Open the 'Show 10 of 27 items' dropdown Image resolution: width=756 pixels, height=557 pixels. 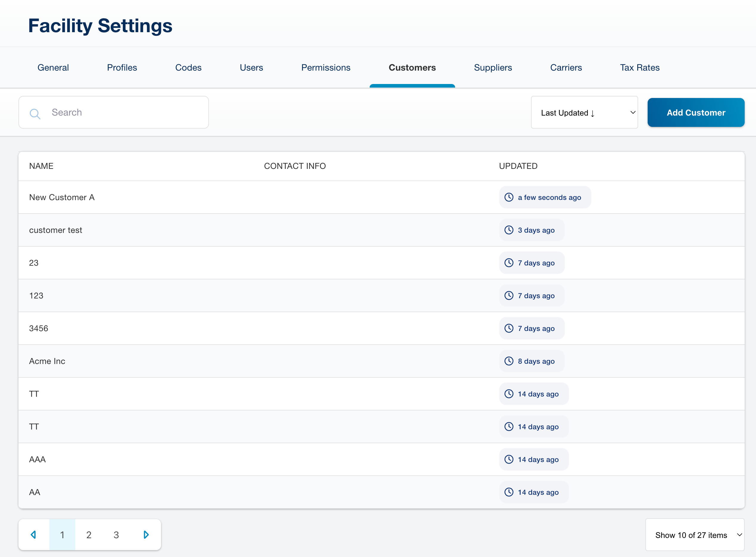[x=695, y=535]
